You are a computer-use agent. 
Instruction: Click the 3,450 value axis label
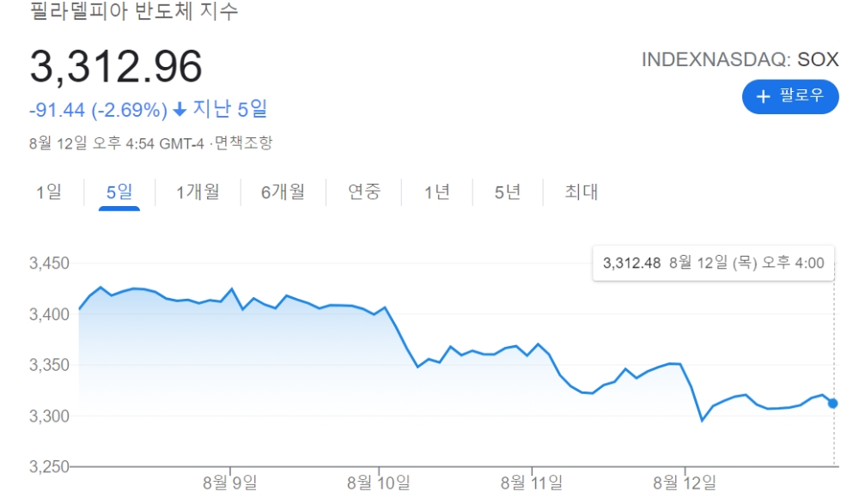[49, 263]
